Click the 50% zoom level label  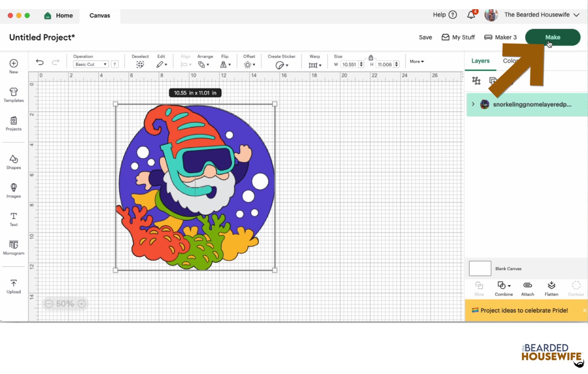(65, 304)
